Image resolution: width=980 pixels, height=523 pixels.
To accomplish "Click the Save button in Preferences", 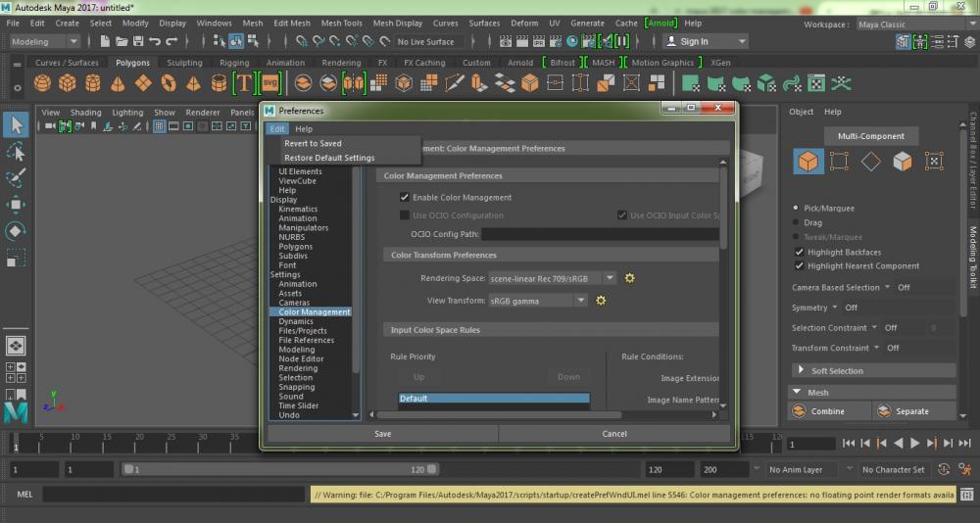I will click(x=382, y=434).
